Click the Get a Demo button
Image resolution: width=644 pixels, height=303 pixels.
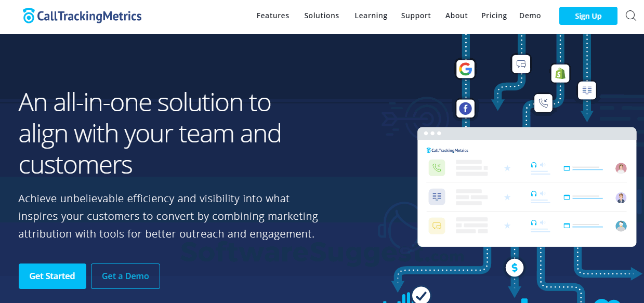pyautogui.click(x=125, y=276)
